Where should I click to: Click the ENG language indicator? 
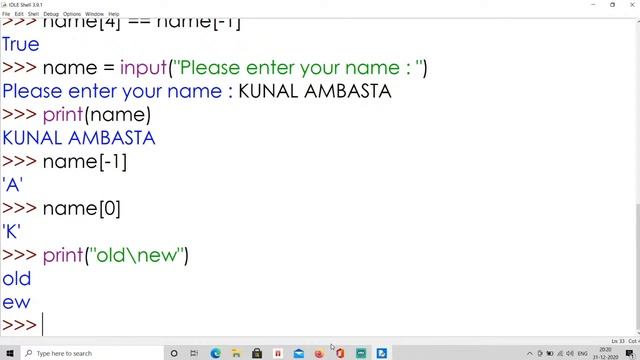582,353
